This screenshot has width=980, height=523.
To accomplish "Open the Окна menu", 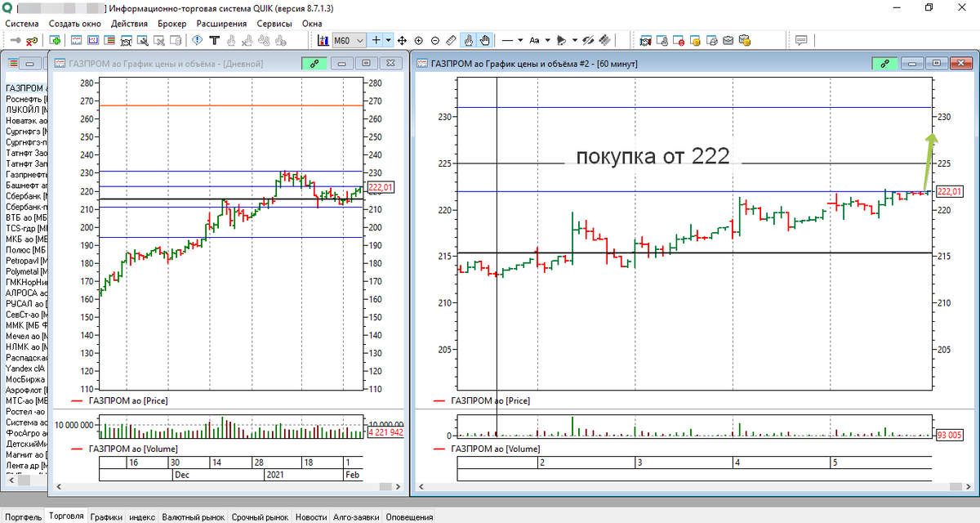I will [x=312, y=24].
